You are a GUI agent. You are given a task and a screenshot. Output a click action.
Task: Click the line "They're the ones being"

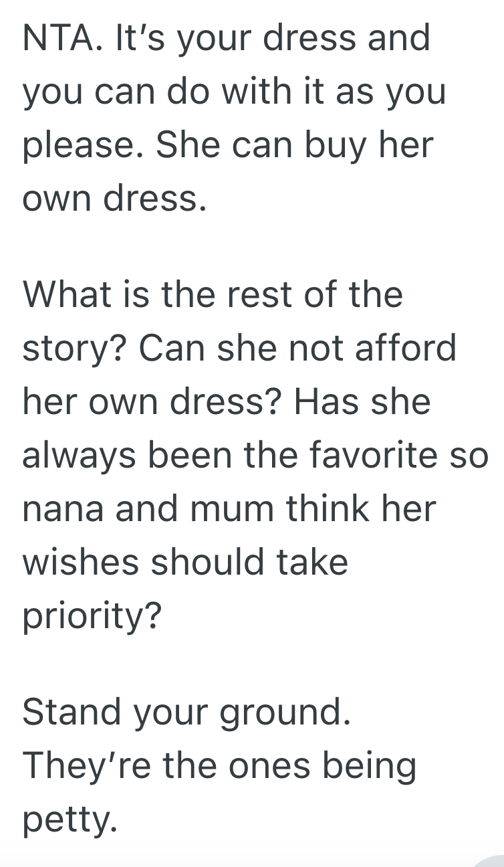(x=219, y=765)
